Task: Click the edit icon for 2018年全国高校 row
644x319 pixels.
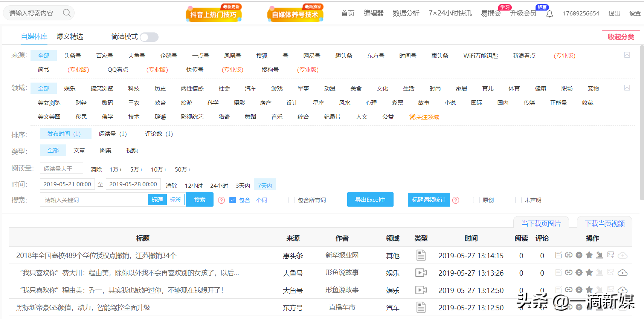Action: [x=559, y=255]
